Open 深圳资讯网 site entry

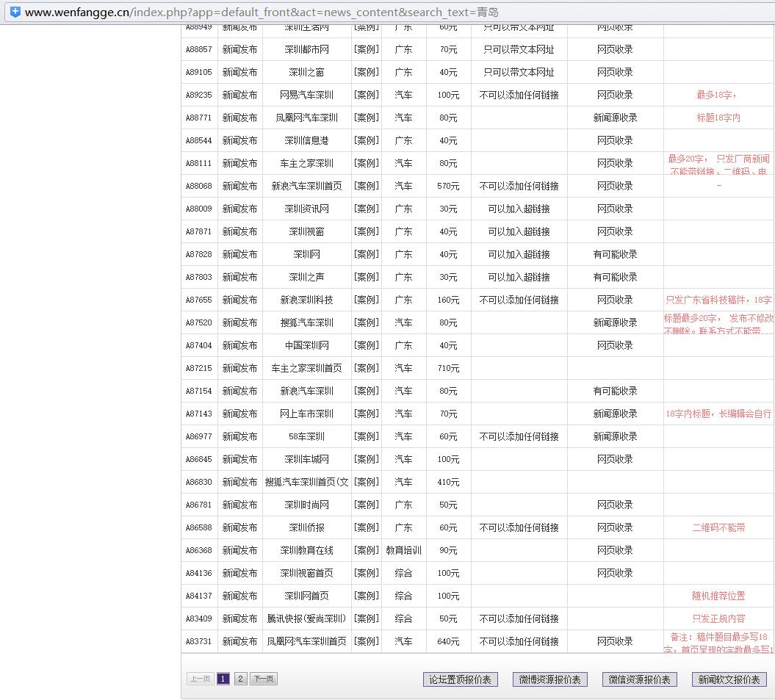(x=306, y=209)
